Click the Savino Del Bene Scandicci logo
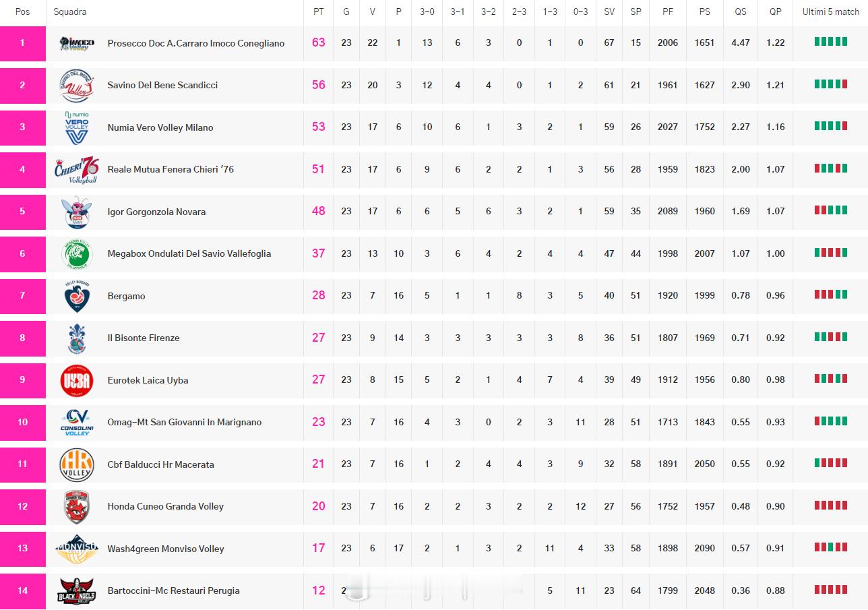This screenshot has width=868, height=610. pos(77,85)
